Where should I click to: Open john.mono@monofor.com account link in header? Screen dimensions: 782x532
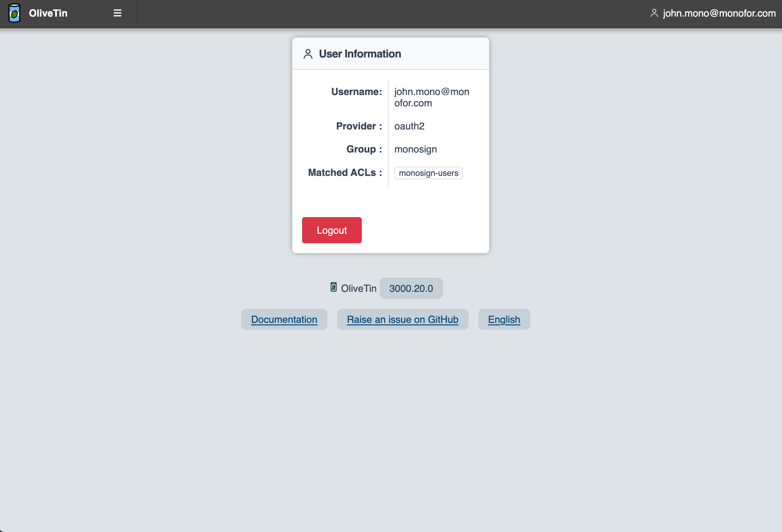(x=720, y=13)
